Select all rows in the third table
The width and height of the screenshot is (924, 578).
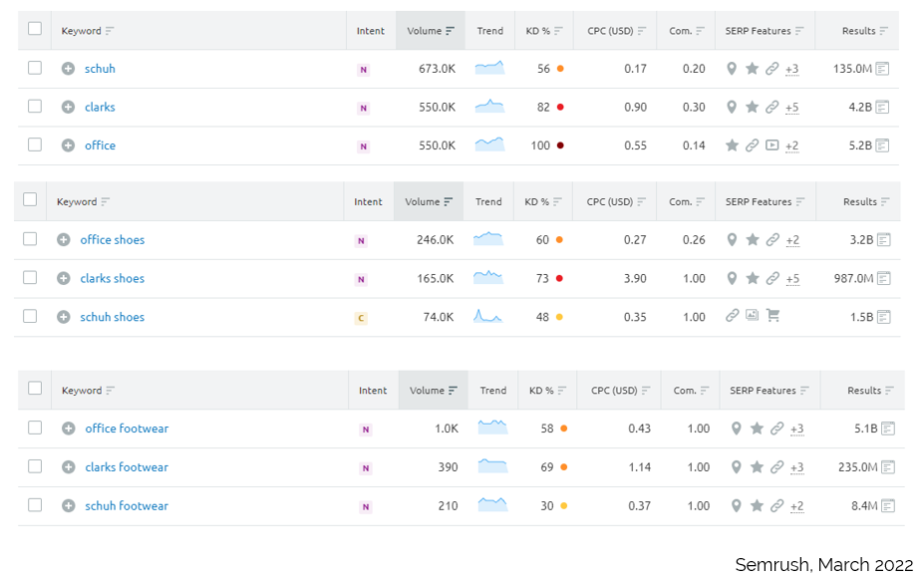[x=35, y=388]
